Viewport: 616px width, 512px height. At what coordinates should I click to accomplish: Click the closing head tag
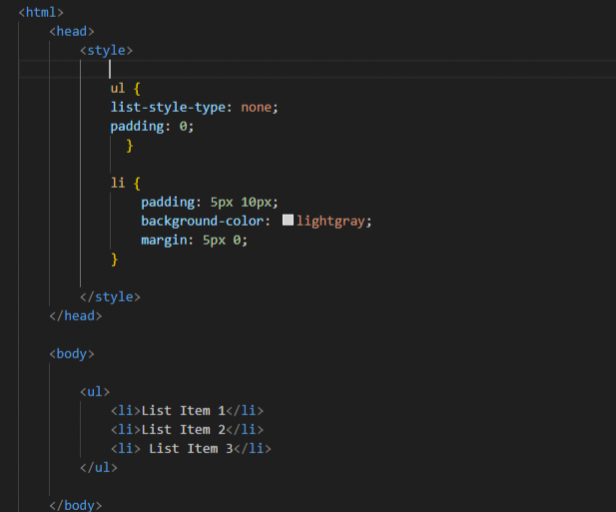[76, 316]
